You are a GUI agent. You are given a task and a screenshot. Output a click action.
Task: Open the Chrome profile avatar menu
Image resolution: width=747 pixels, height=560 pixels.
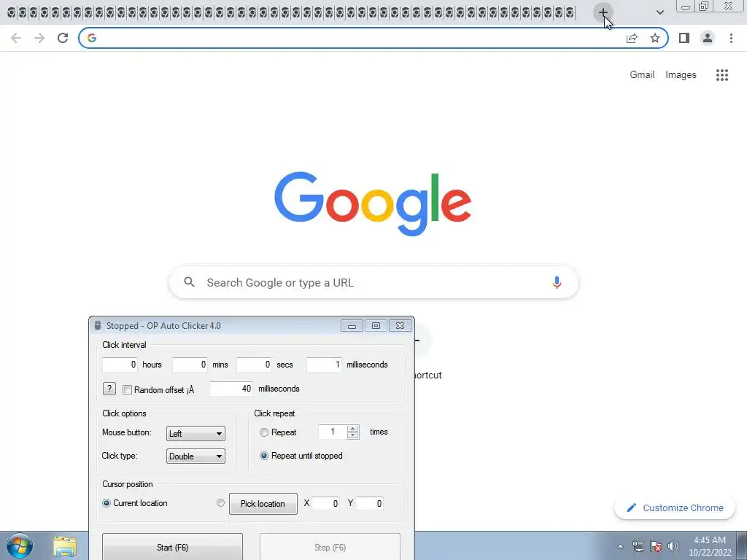click(708, 38)
